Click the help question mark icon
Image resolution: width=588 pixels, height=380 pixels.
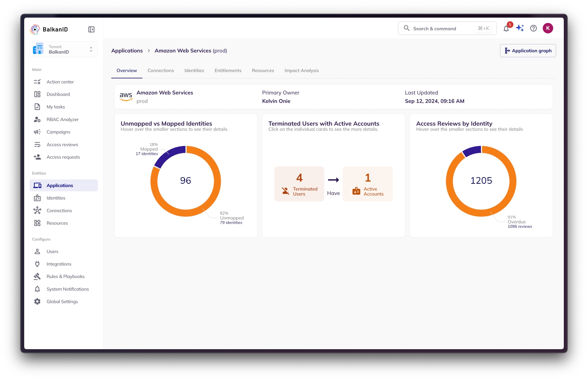(533, 28)
